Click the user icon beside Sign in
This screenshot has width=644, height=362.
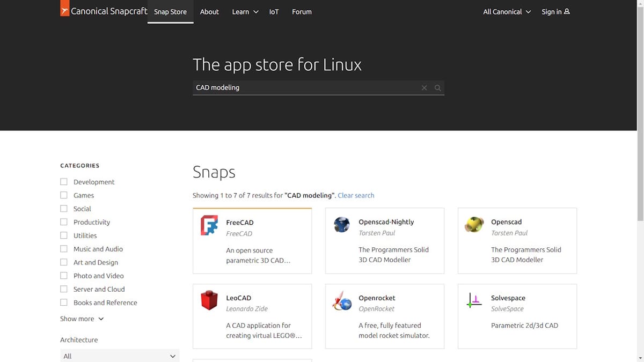[x=567, y=11]
